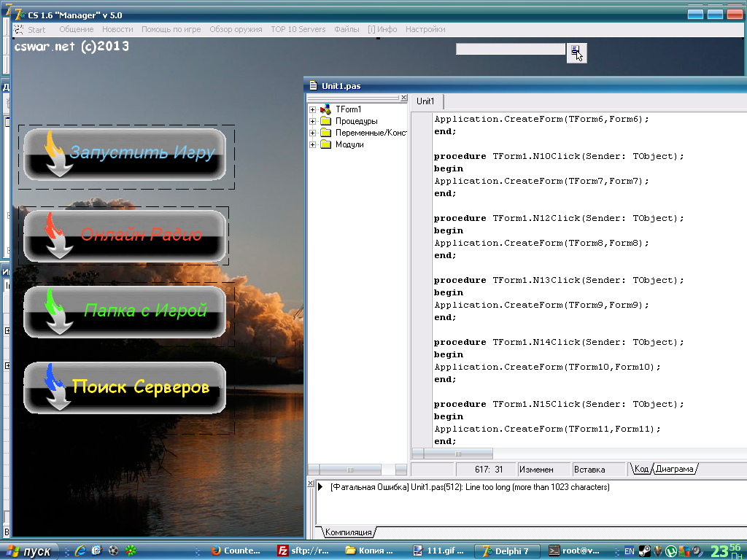This screenshot has height=560, width=747.
Task: Expand the Процедуры tree node
Action: click(x=312, y=121)
